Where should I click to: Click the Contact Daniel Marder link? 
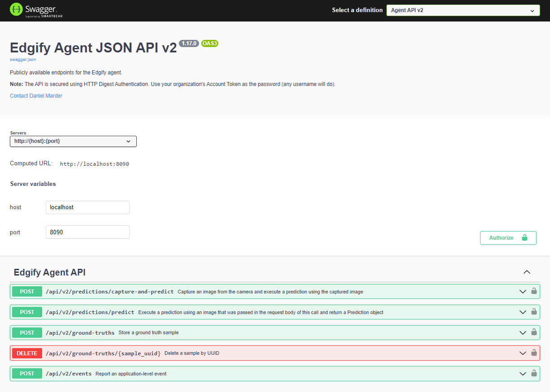36,96
